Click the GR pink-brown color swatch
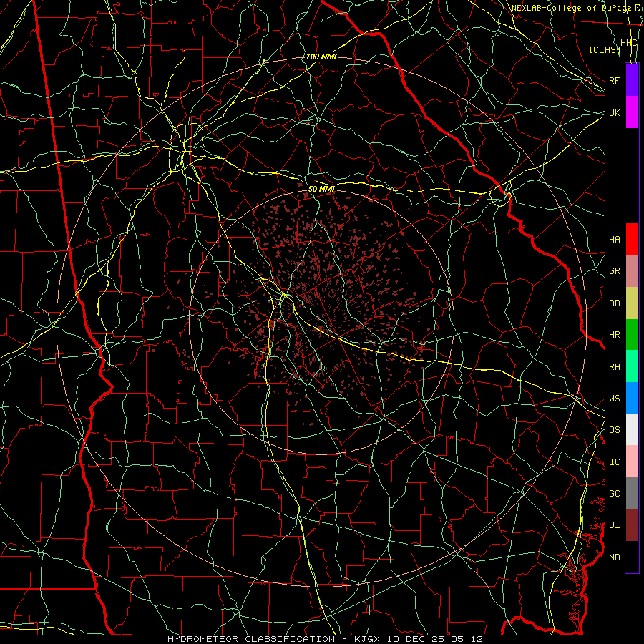 632,271
